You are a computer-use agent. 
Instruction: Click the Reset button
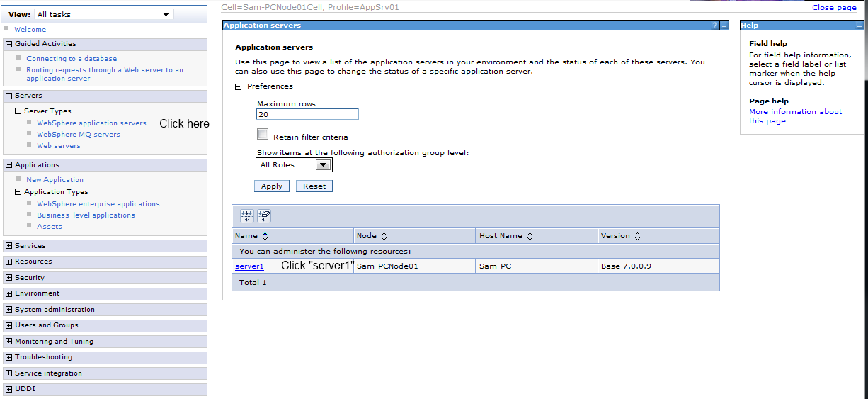(314, 186)
